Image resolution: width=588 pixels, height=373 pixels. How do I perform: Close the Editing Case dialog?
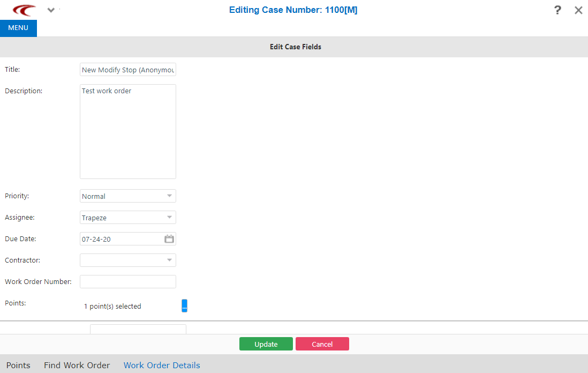(578, 10)
